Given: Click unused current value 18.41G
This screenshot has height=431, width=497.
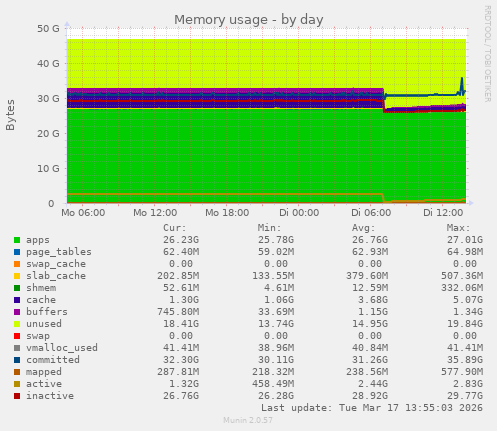Looking at the screenshot, I should [x=181, y=324].
